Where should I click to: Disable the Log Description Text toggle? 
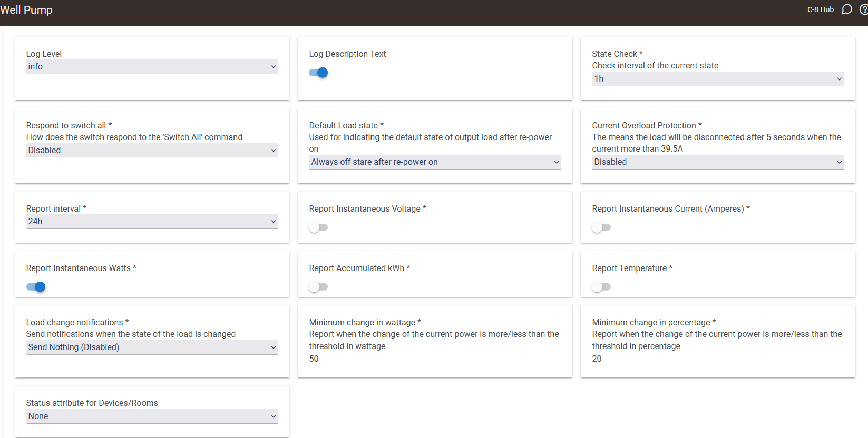pyautogui.click(x=318, y=73)
